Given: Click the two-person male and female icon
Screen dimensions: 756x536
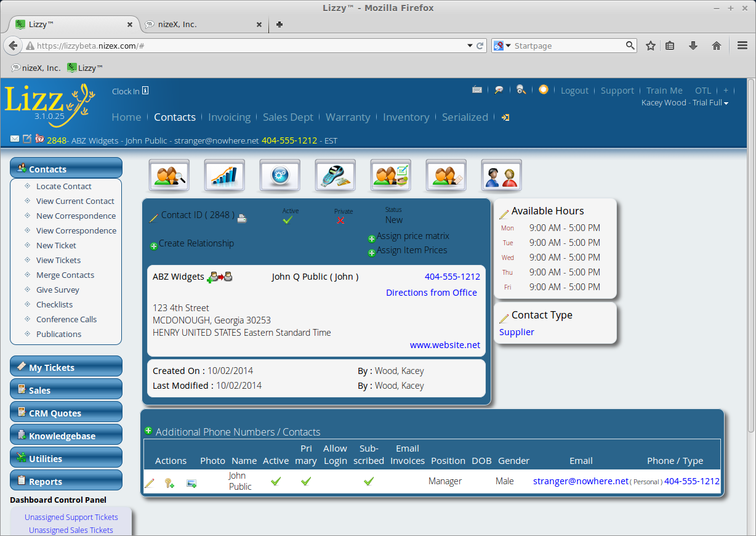Looking at the screenshot, I should point(501,176).
